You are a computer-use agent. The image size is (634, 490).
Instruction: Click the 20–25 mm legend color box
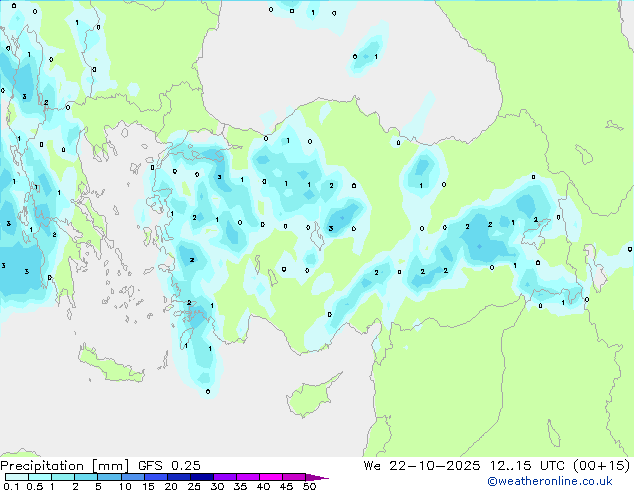tap(178, 477)
